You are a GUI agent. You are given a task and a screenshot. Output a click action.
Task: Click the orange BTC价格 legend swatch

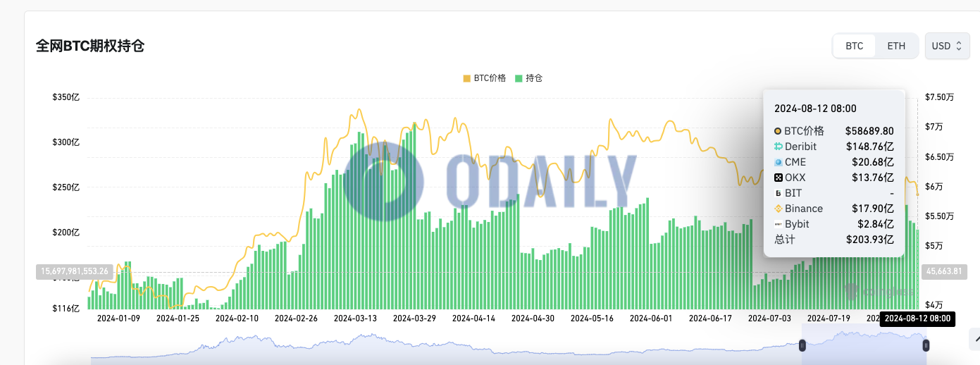466,78
